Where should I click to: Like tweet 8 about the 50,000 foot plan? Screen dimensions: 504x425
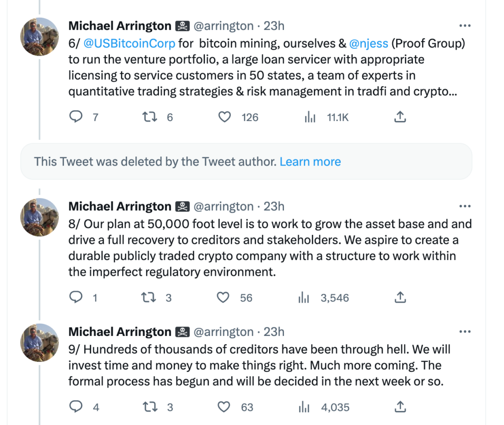(223, 297)
